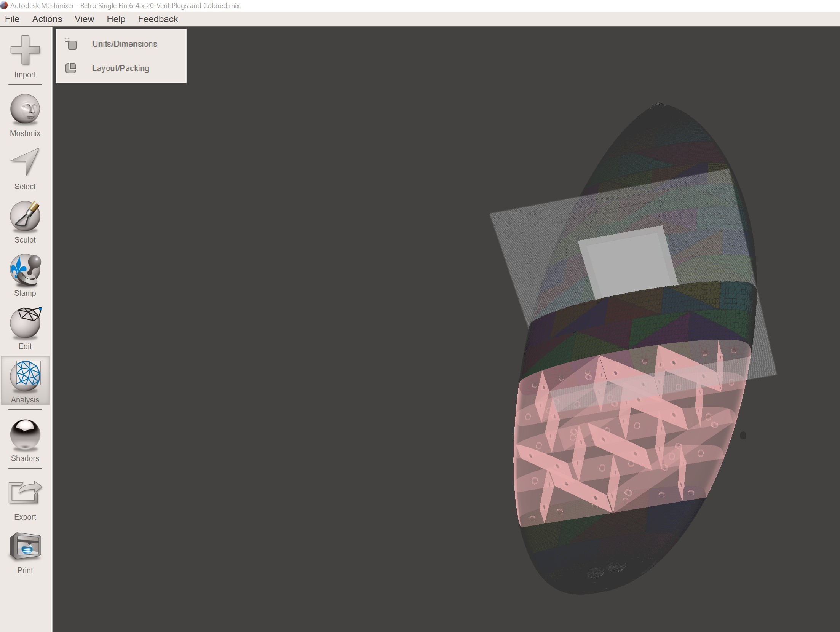The width and height of the screenshot is (840, 632).
Task: Open the Import tool
Action: (x=25, y=56)
